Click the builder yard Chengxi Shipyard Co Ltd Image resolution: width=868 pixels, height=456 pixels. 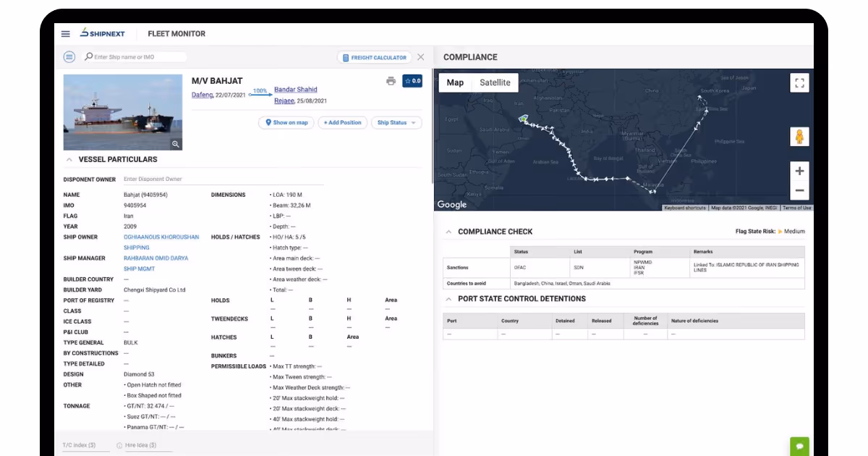[155, 290]
